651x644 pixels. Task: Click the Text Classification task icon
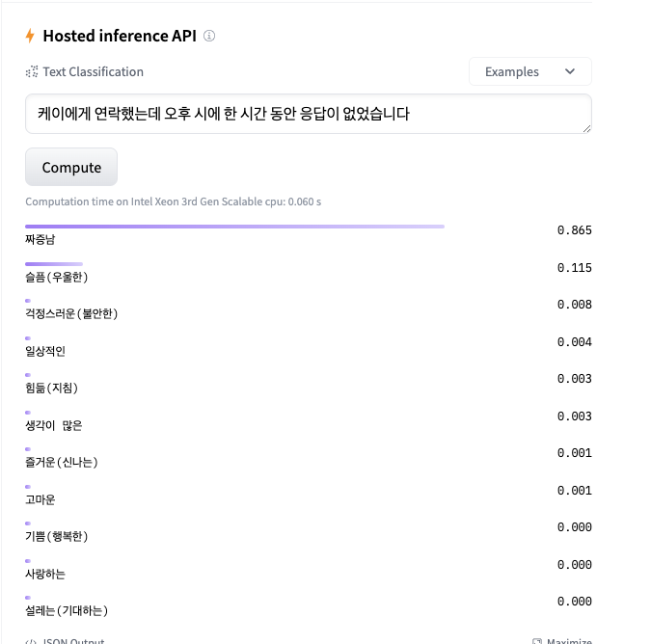point(32,71)
